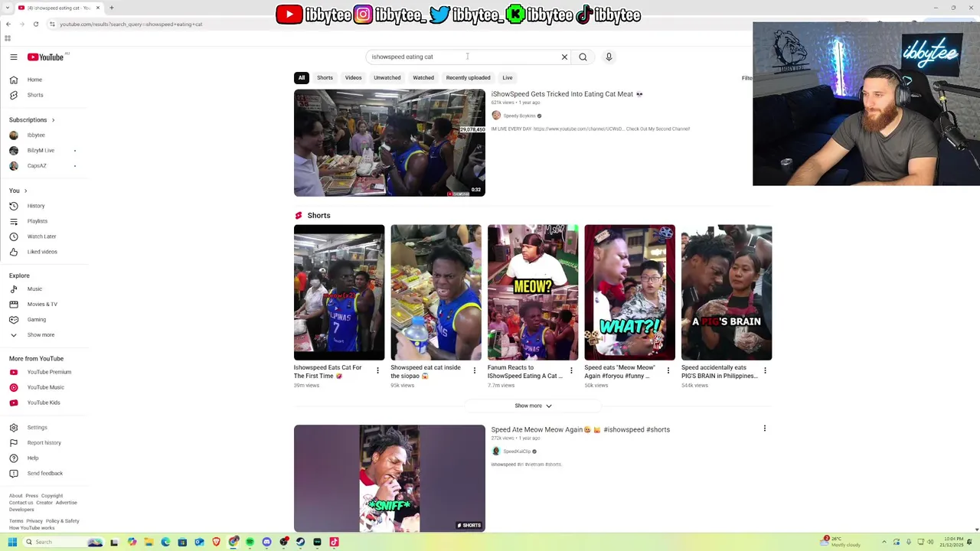Open Discord from the taskbar

(x=266, y=542)
